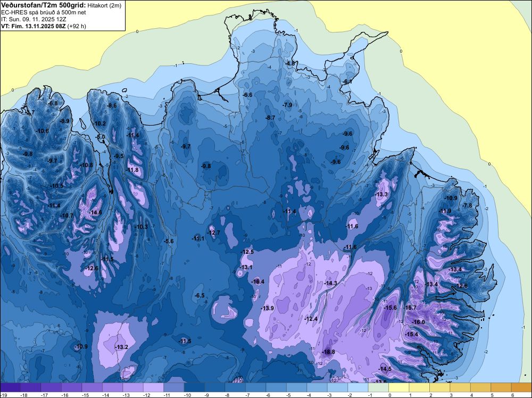Select the orange swatch right of label 6
Viewport: 532px width, 398px height.
coord(521,387)
